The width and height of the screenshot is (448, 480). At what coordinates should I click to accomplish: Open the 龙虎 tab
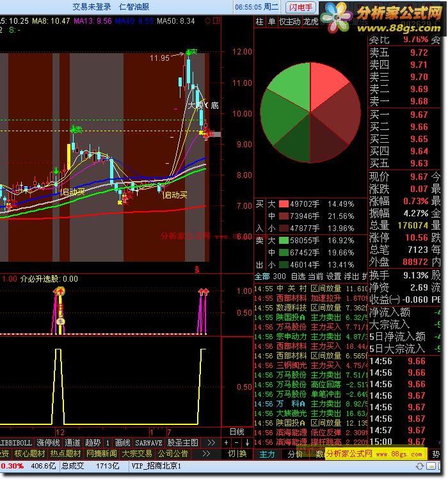[x=310, y=22]
